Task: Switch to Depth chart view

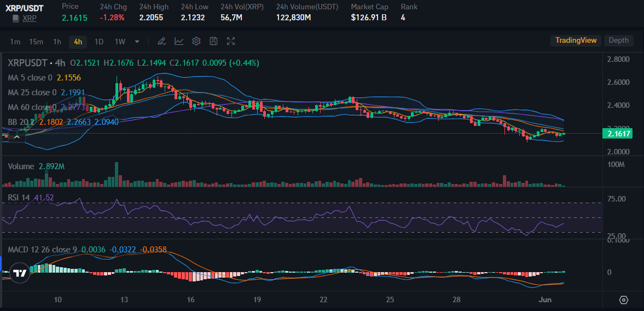Action: (618, 41)
